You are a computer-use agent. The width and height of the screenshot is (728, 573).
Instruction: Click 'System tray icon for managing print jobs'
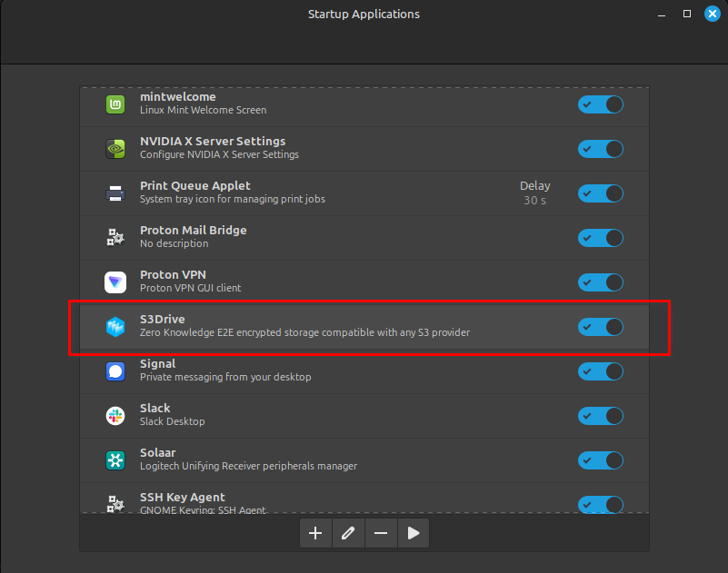[x=233, y=199]
